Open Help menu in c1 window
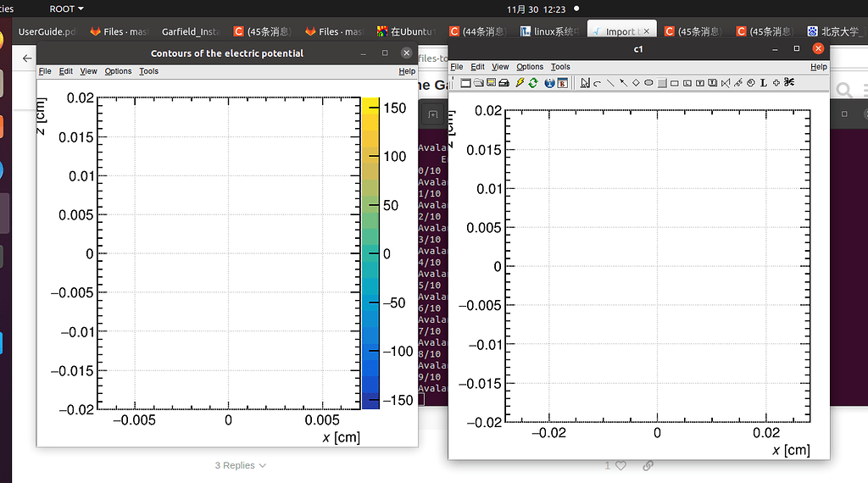Screen dimensions: 868x483 tap(818, 67)
